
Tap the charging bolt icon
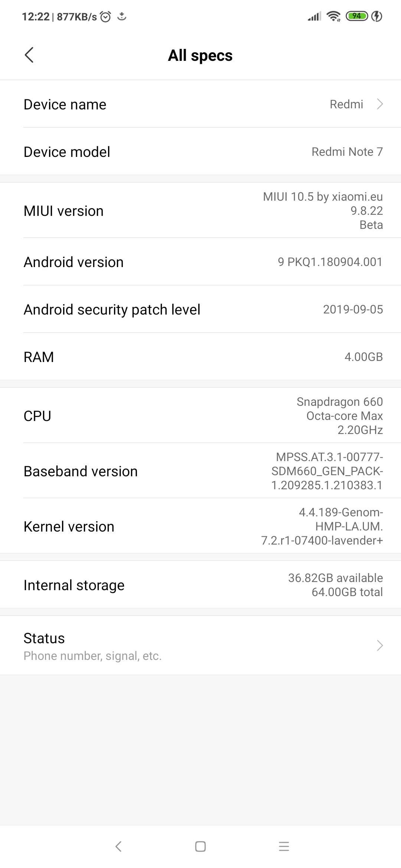point(377,16)
